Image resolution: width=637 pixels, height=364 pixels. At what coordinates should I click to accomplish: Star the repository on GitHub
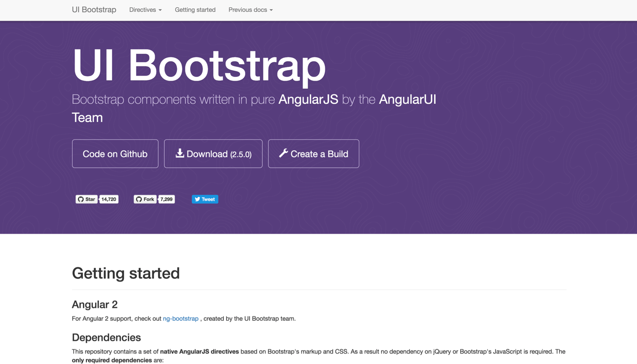click(86, 199)
